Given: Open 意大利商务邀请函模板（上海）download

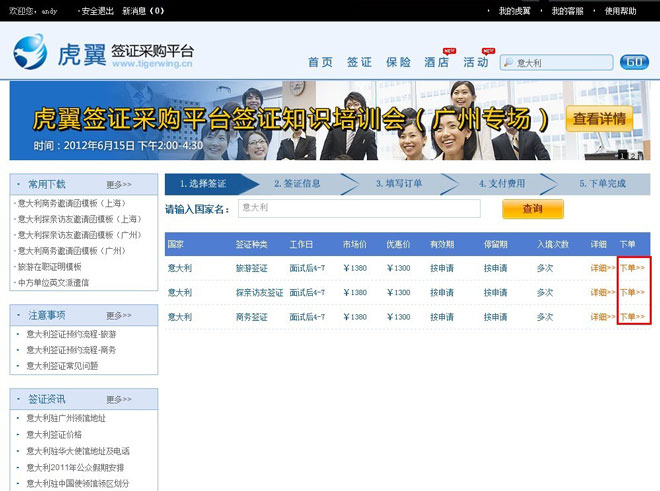Looking at the screenshot, I should click(72, 203).
